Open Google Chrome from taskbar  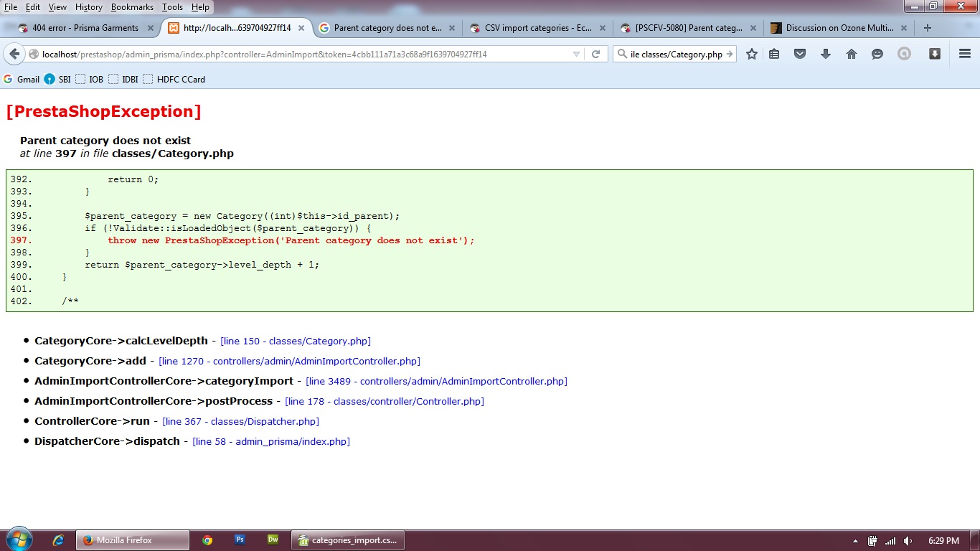coord(207,540)
